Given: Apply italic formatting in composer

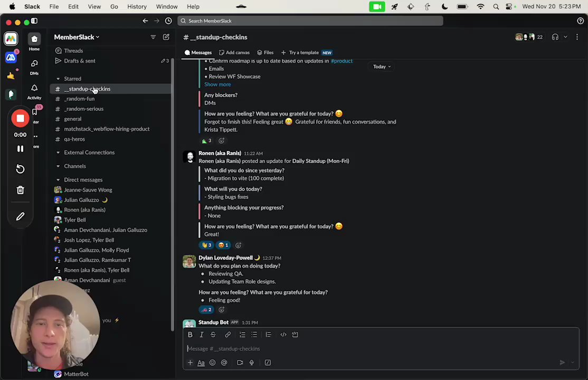Looking at the screenshot, I should tap(202, 335).
